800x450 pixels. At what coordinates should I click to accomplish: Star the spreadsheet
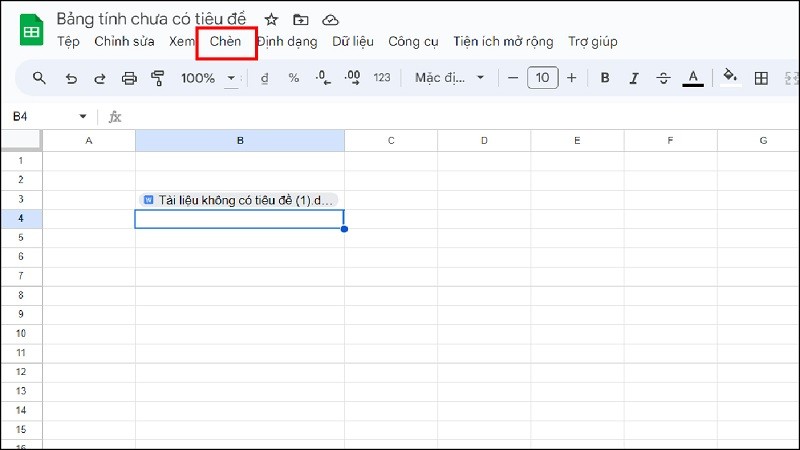click(271, 20)
